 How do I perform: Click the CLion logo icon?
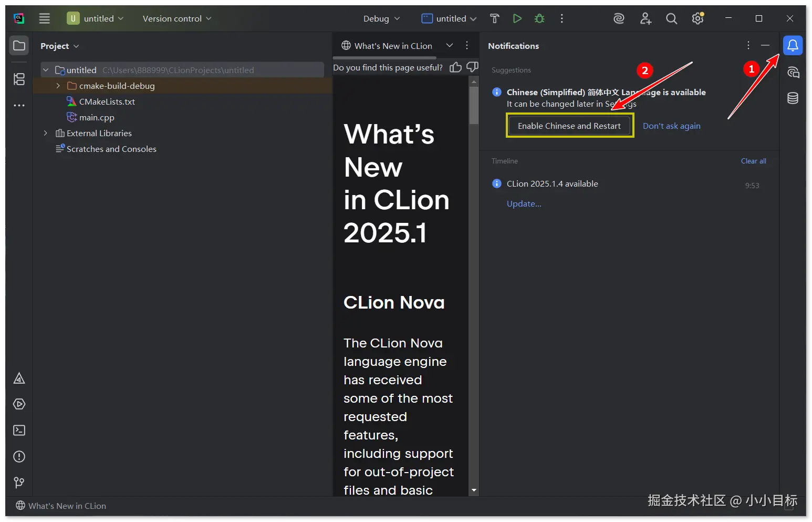(19, 18)
